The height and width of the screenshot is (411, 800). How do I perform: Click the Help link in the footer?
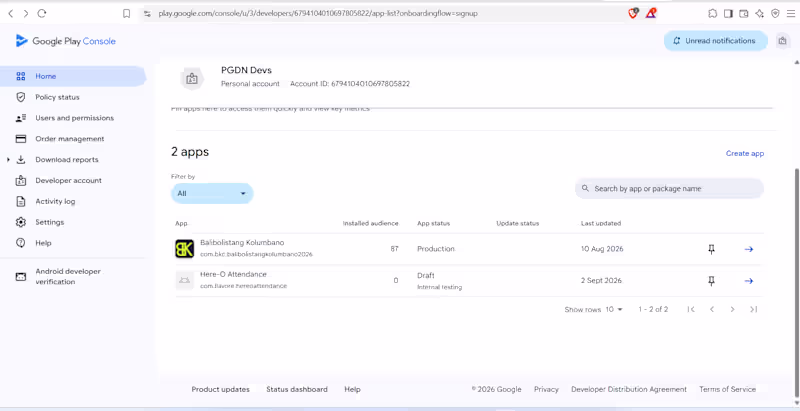(x=352, y=389)
